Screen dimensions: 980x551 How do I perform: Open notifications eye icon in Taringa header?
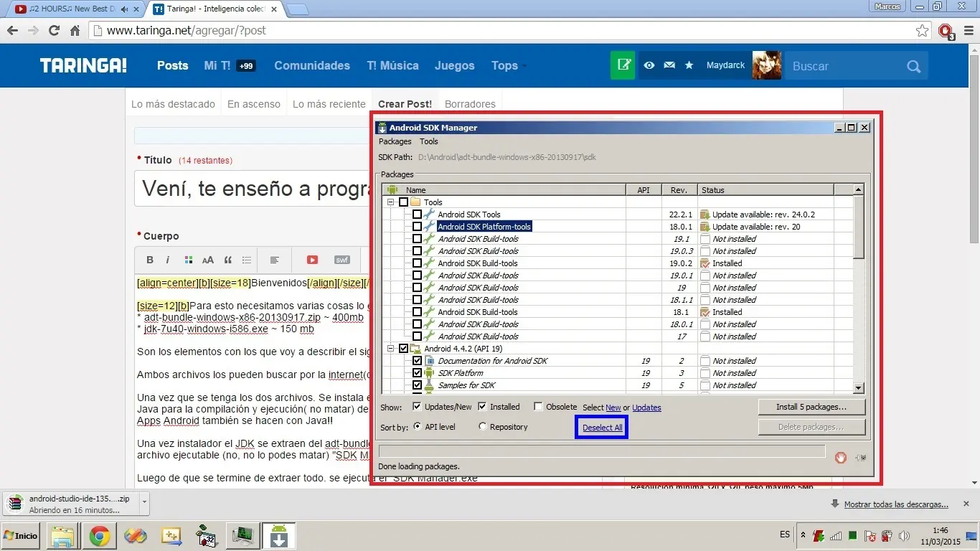coord(649,65)
